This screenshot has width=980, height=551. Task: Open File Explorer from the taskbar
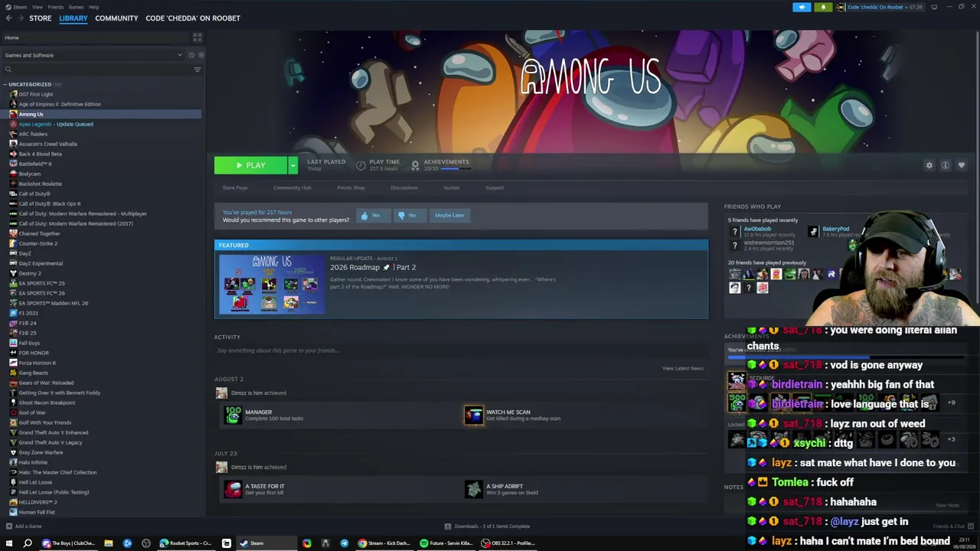click(109, 543)
